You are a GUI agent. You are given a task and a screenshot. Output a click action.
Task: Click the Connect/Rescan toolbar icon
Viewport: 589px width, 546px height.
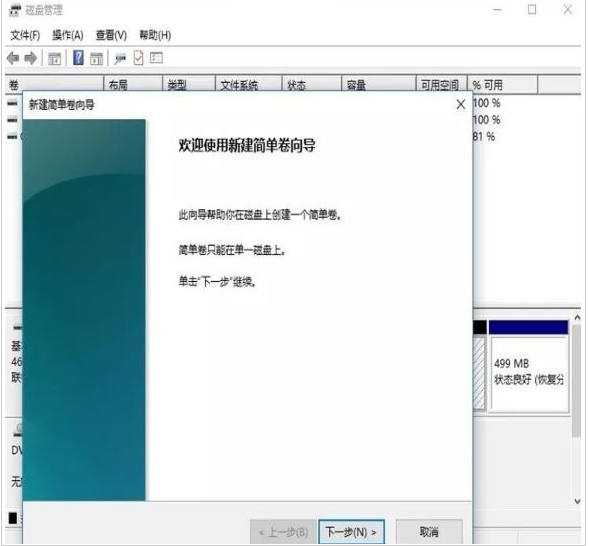click(x=120, y=59)
